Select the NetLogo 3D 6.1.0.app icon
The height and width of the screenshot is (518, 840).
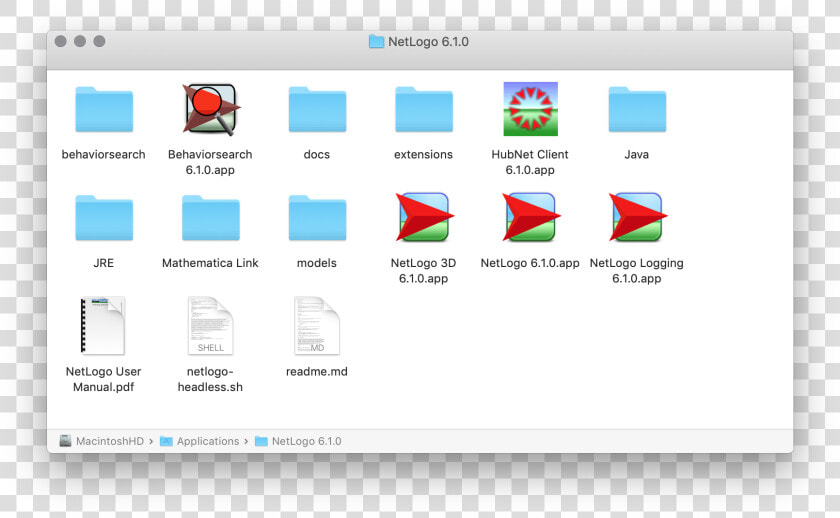(424, 217)
